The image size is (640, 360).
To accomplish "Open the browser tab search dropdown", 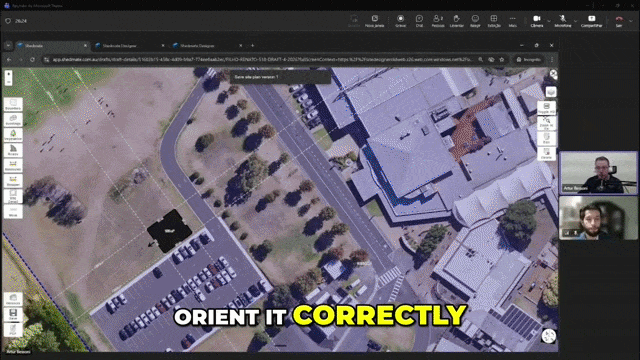I will (8, 46).
